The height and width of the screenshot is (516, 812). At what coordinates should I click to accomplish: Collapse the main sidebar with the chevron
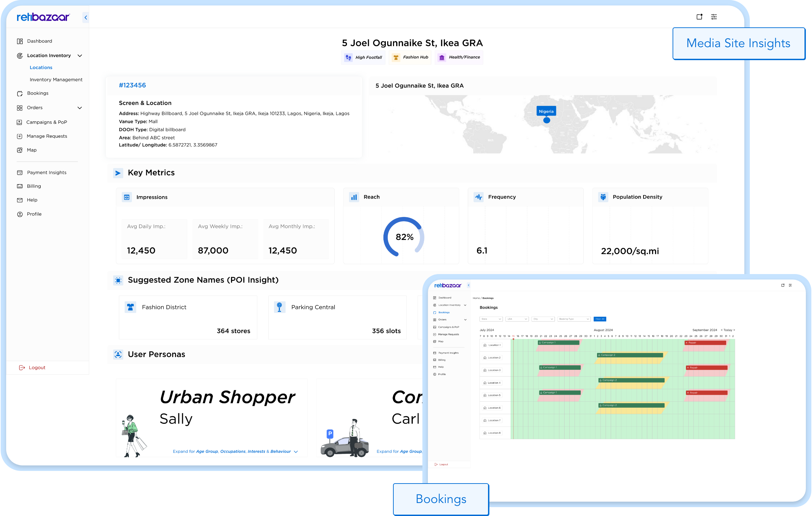click(x=86, y=17)
